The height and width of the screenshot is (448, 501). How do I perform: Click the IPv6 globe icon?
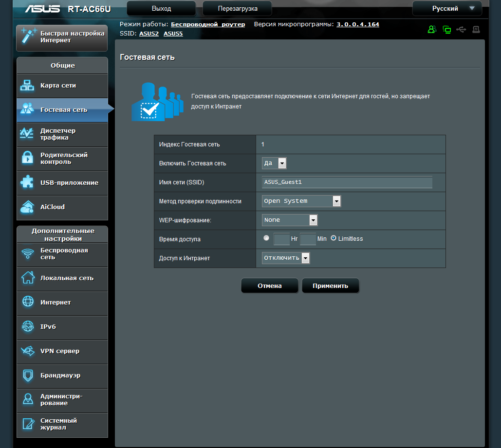28,326
